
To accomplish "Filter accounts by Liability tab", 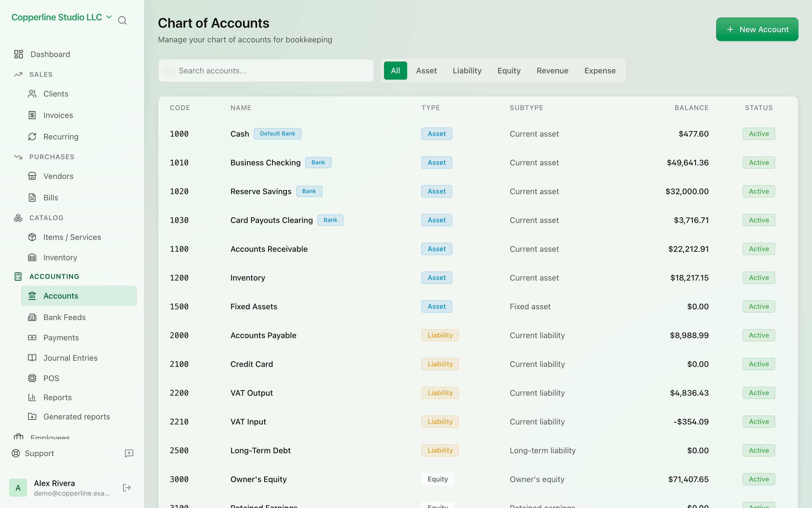I will coord(467,71).
